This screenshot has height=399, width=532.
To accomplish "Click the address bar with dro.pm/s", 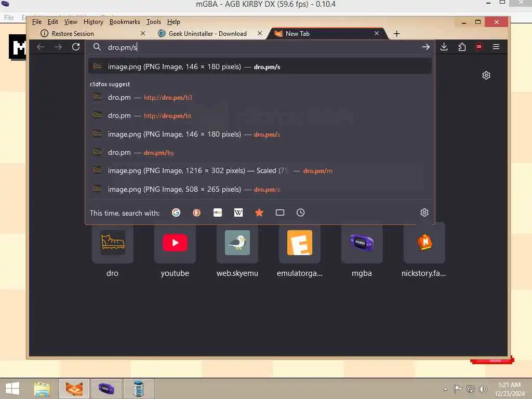I will (260, 47).
